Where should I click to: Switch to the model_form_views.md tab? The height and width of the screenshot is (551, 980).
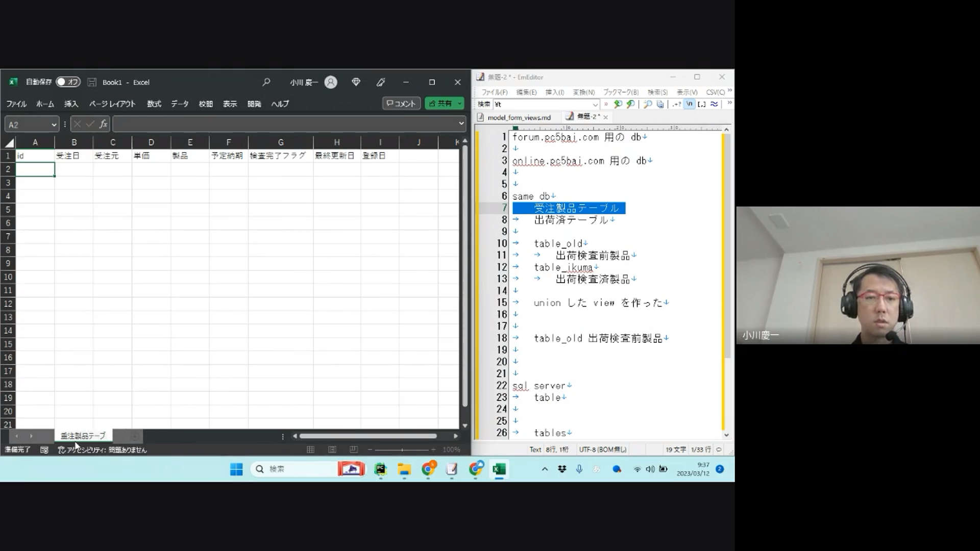click(x=519, y=117)
